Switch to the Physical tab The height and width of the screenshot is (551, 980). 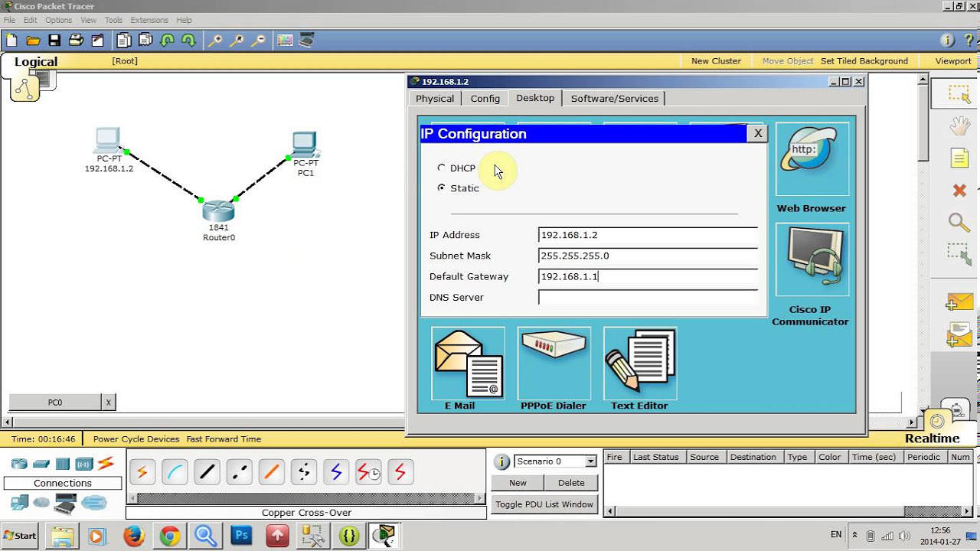(x=435, y=98)
